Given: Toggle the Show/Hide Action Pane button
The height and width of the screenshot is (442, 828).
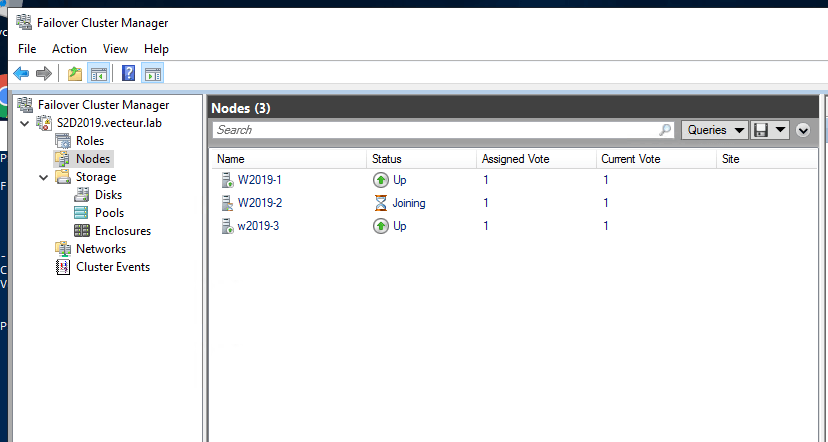Looking at the screenshot, I should [152, 73].
